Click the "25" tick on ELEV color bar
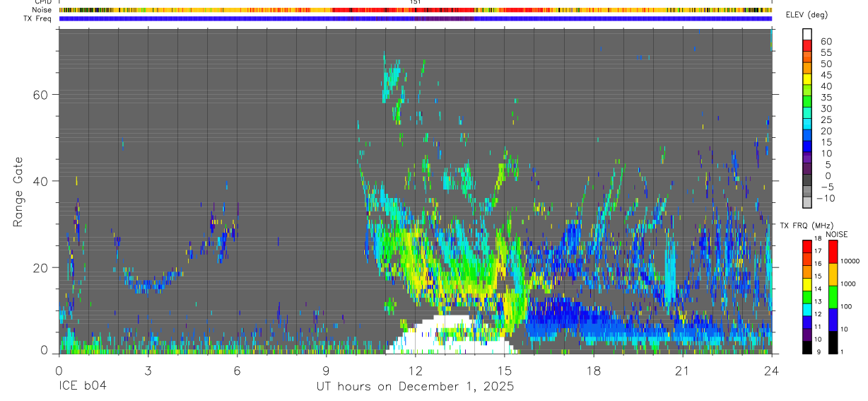This screenshot has width=868, height=401. pyautogui.click(x=826, y=120)
